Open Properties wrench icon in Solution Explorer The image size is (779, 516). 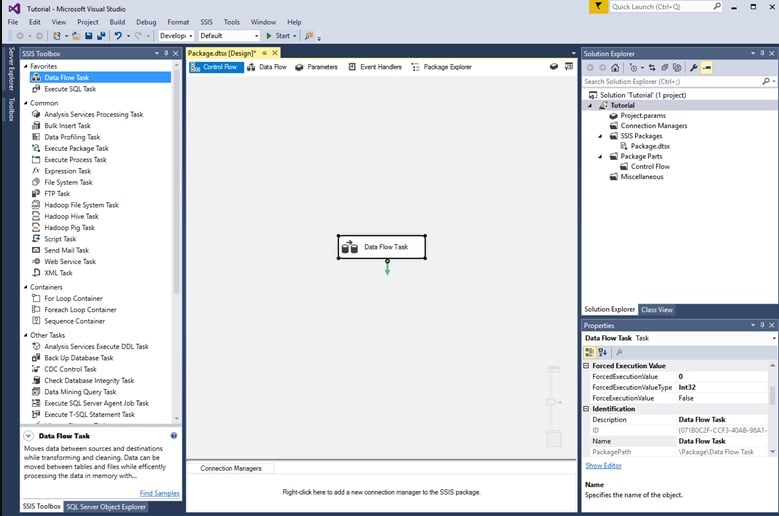pos(694,68)
